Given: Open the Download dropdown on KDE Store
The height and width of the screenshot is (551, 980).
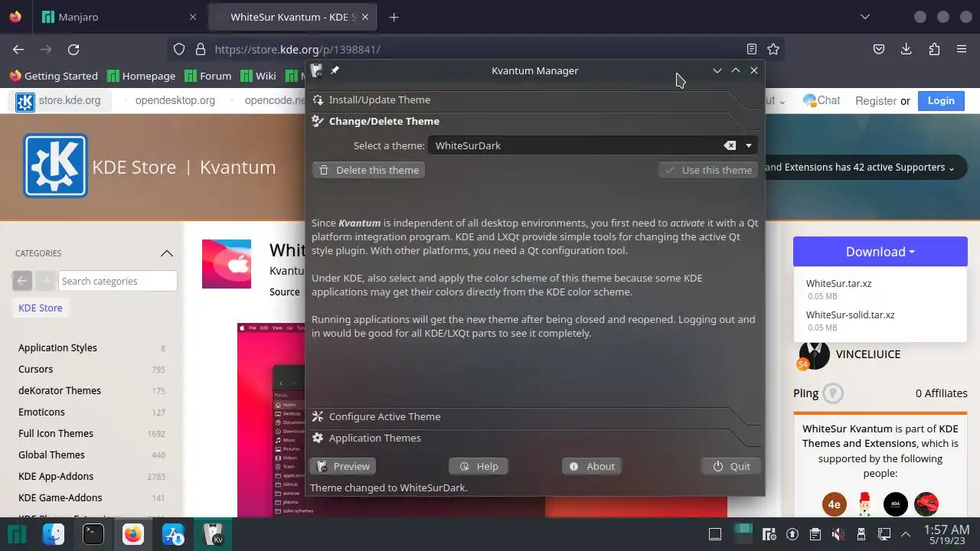Looking at the screenshot, I should click(880, 252).
